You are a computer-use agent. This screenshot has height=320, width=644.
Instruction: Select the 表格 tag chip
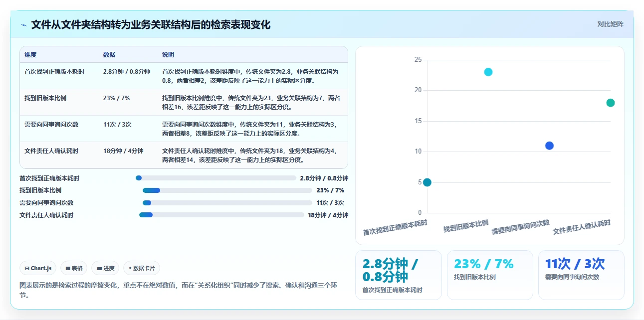pos(74,268)
